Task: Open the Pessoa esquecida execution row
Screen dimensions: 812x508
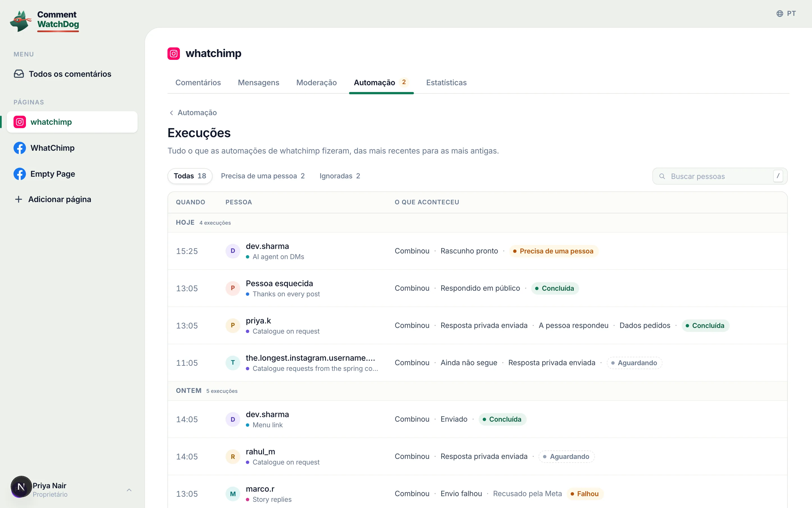Action: tap(477, 288)
